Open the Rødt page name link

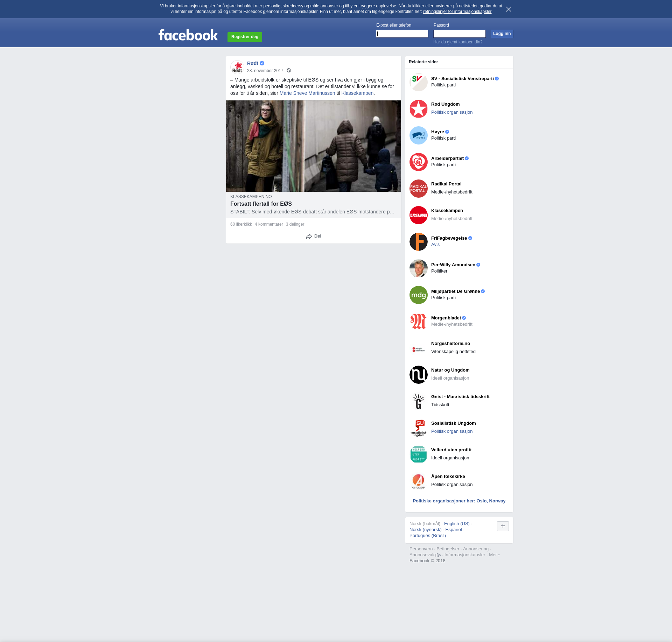tap(253, 63)
